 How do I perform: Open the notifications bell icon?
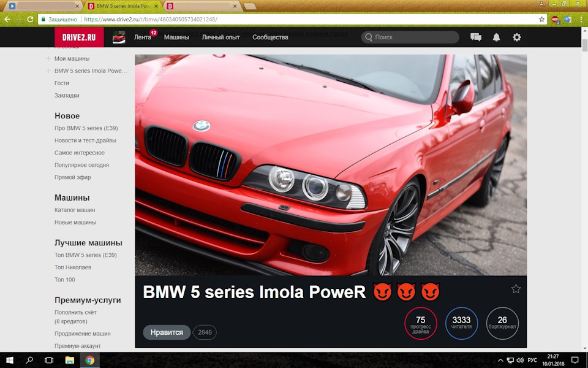pyautogui.click(x=496, y=37)
